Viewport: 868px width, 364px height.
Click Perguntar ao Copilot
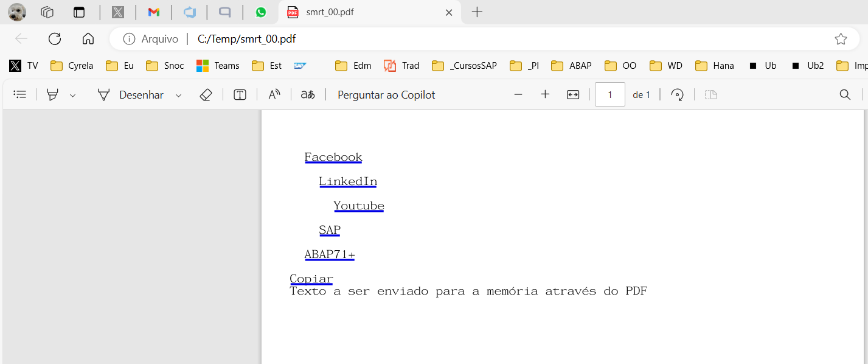pos(386,95)
